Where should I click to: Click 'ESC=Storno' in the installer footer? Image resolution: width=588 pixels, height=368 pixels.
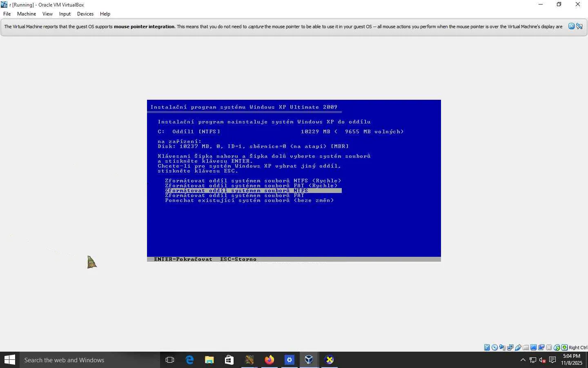pyautogui.click(x=238, y=259)
